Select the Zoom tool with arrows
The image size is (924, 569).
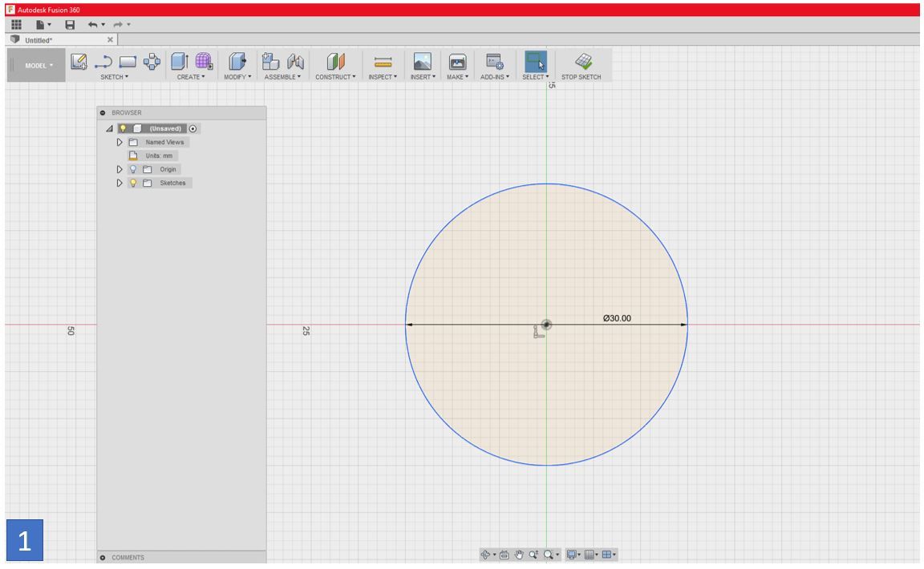[x=533, y=555]
